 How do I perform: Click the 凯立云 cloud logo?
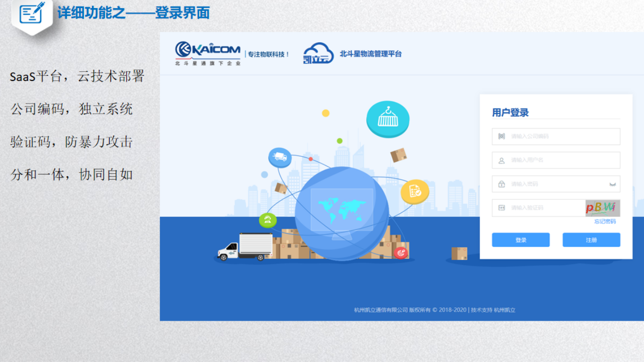point(318,53)
